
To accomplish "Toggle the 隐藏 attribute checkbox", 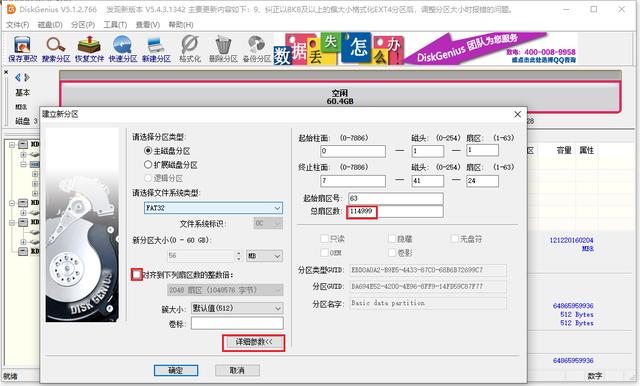I will 392,239.
